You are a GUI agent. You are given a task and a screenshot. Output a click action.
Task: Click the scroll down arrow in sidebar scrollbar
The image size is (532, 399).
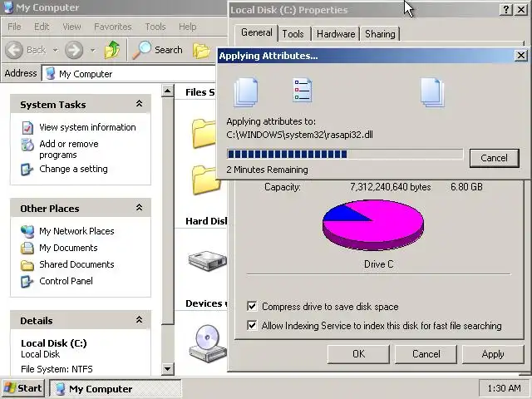168,368
